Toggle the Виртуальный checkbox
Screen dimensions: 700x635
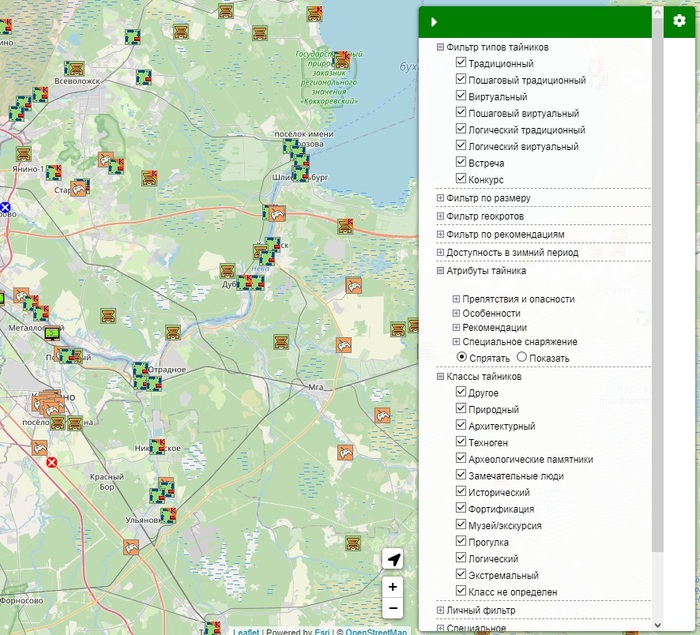click(461, 96)
